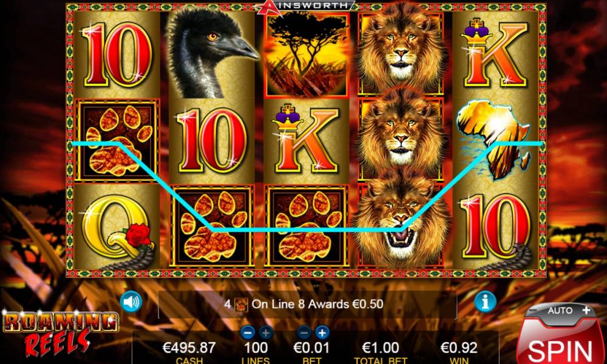The height and width of the screenshot is (364, 607).
Task: Open the info paytable button
Action: pyautogui.click(x=485, y=300)
